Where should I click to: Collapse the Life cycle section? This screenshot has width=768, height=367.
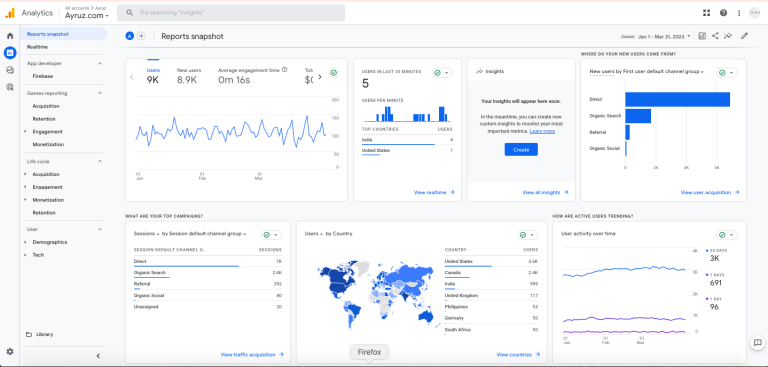coord(99,161)
